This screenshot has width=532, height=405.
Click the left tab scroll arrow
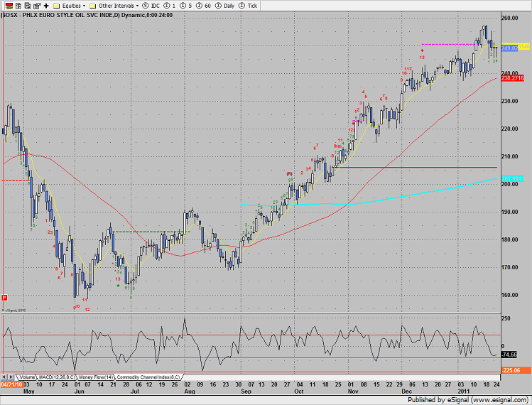coord(4,377)
